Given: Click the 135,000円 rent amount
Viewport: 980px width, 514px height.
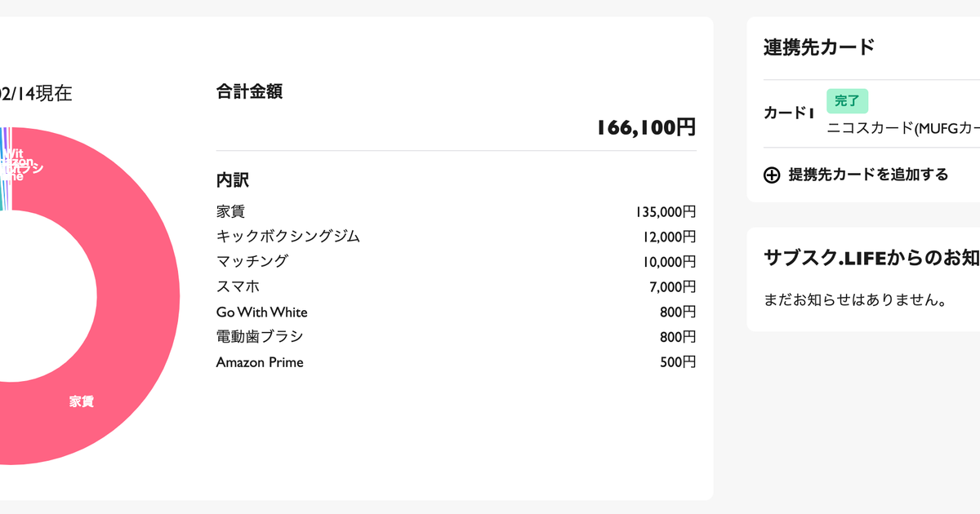Looking at the screenshot, I should pyautogui.click(x=666, y=212).
